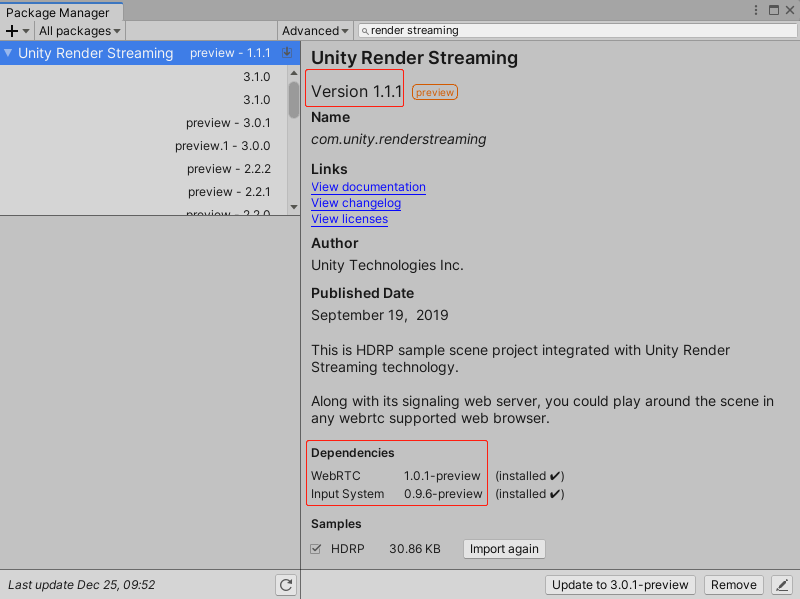
Task: Import the HDRP sample again
Action: pos(504,548)
